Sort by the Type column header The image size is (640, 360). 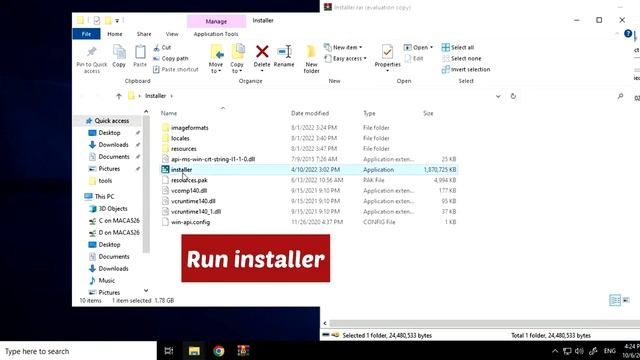click(x=369, y=113)
